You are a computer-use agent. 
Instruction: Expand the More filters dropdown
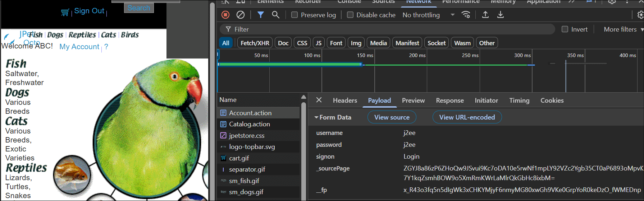pos(624,29)
